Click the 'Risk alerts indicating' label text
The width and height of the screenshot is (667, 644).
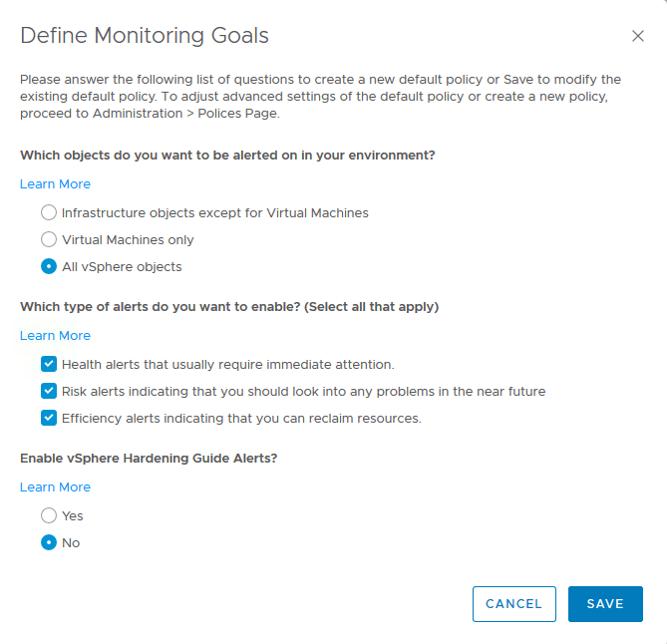pyautogui.click(x=303, y=392)
